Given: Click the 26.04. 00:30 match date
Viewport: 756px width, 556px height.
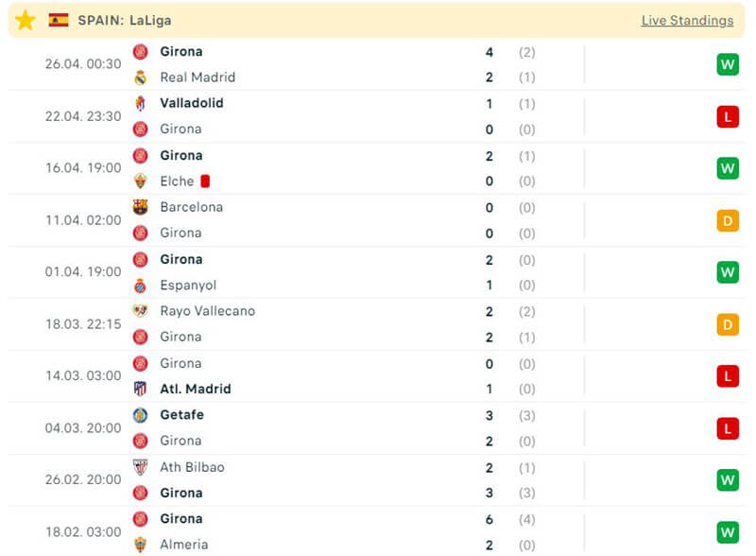Looking at the screenshot, I should tap(83, 64).
